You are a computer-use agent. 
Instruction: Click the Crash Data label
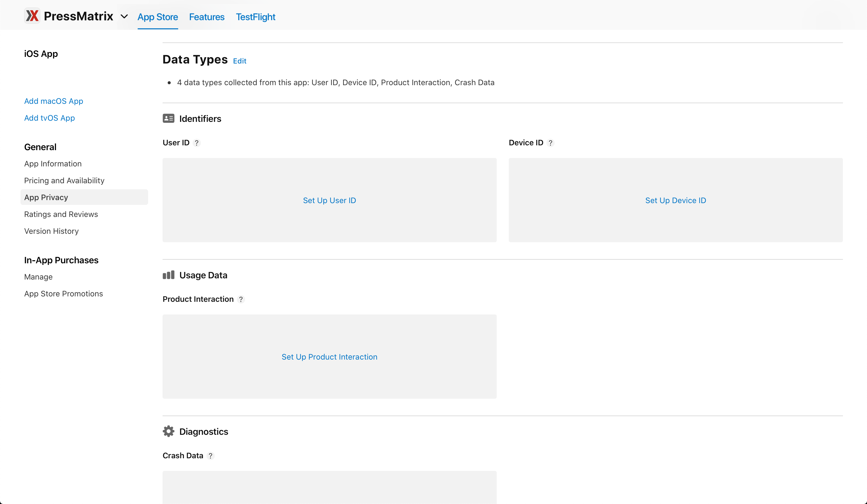point(183,456)
